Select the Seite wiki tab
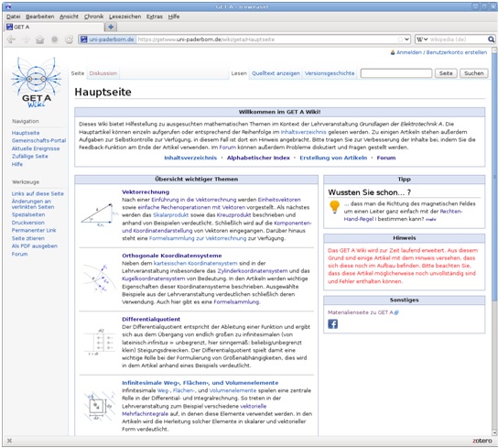This screenshot has height=448, width=498. pyautogui.click(x=78, y=73)
